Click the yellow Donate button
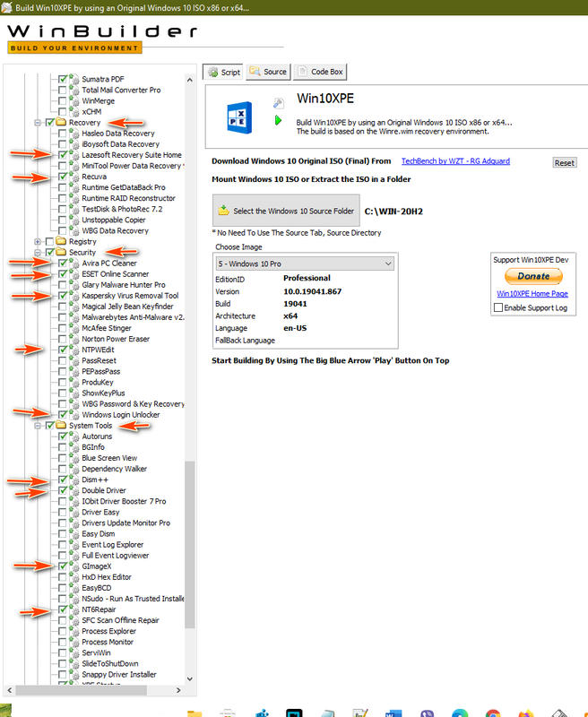The image size is (588, 717). click(x=533, y=276)
